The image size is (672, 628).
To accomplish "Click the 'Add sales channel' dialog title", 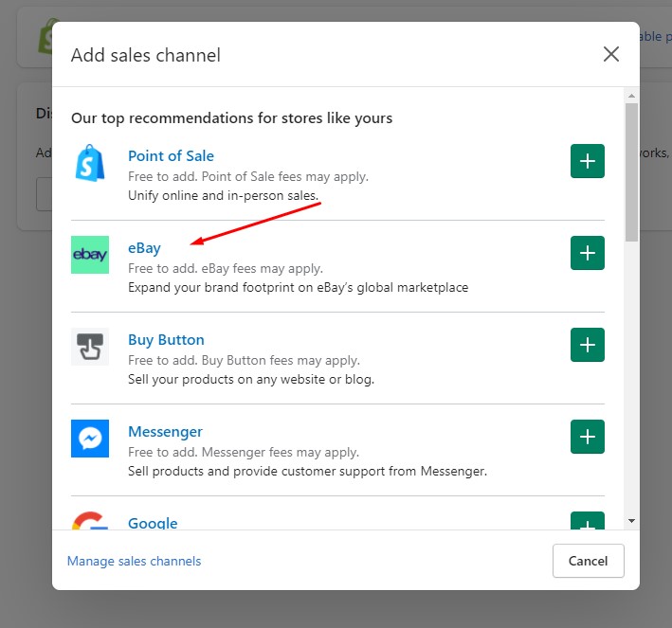I will click(x=146, y=55).
